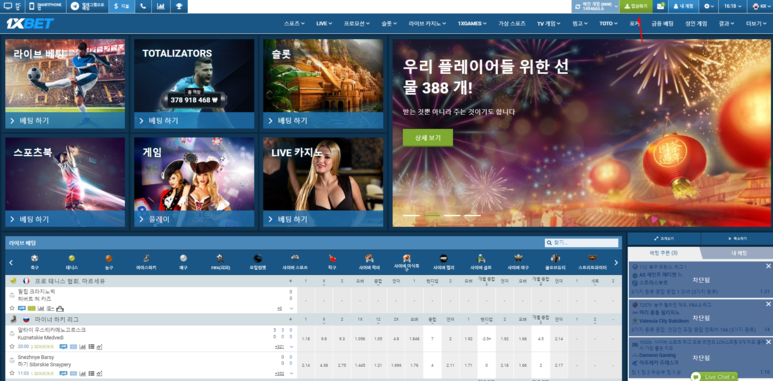Select odds 2.14 for Snezhnye Barsy win
This screenshot has height=381, width=773.
306,365
